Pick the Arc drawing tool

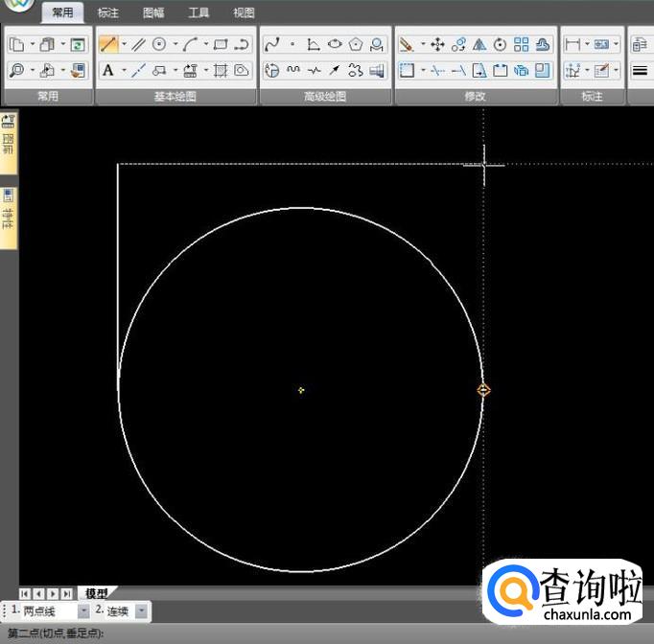191,44
